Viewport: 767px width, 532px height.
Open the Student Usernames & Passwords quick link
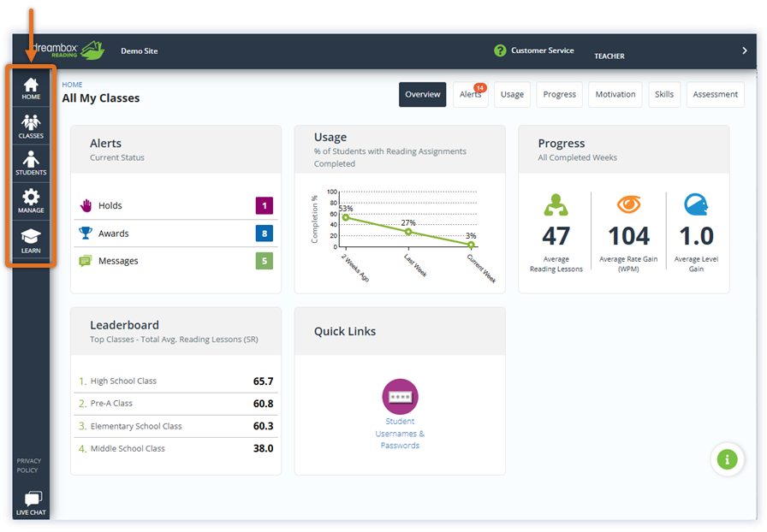[400, 398]
